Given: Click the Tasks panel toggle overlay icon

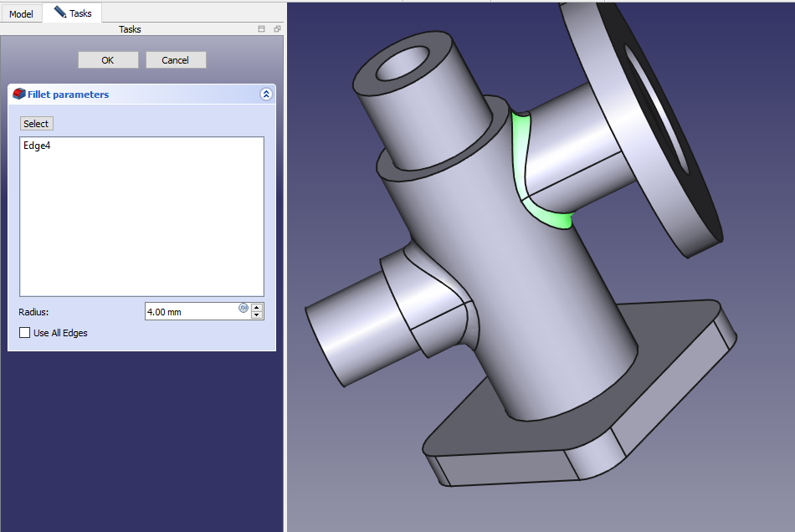Looking at the screenshot, I should [261, 29].
